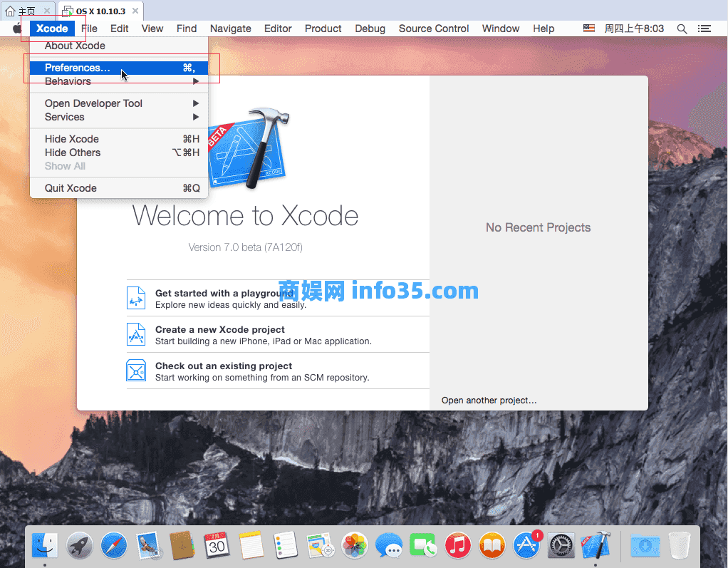Open Calendar icon showing 30

(x=217, y=544)
